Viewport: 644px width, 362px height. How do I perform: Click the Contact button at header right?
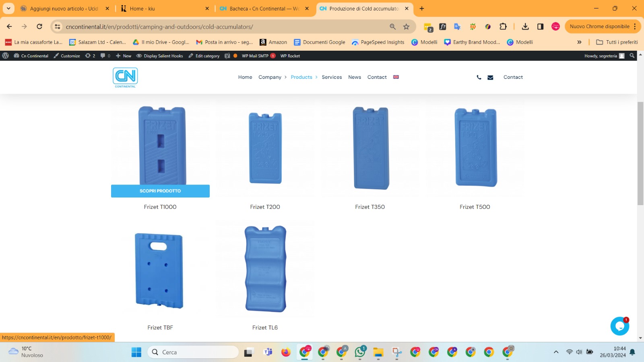coord(513,77)
